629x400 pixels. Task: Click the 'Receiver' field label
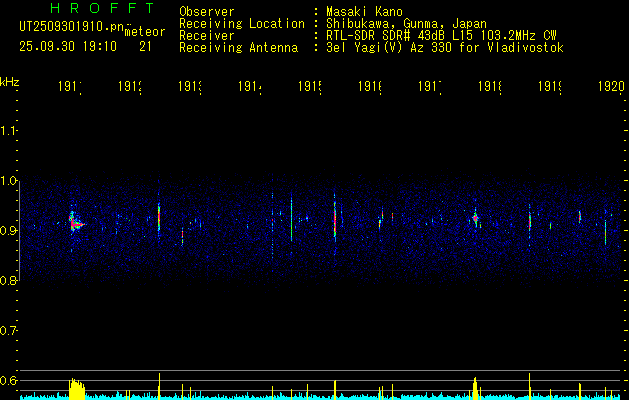coord(207,36)
